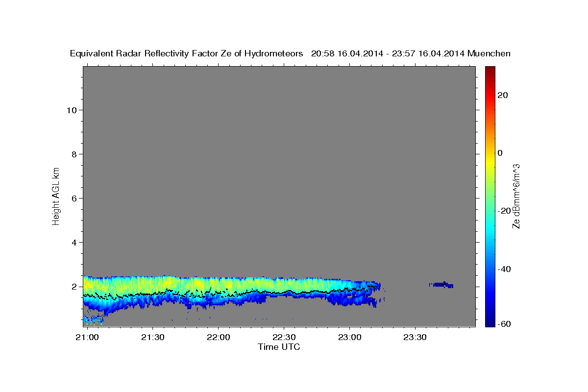
Task: Click the height tick label 8
Action: (x=73, y=154)
